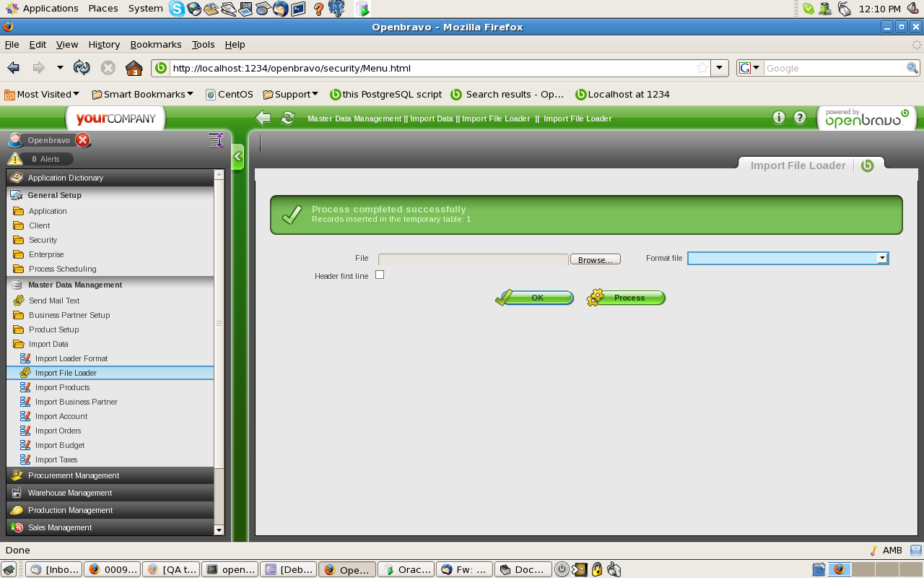Open the About information icon

778,118
